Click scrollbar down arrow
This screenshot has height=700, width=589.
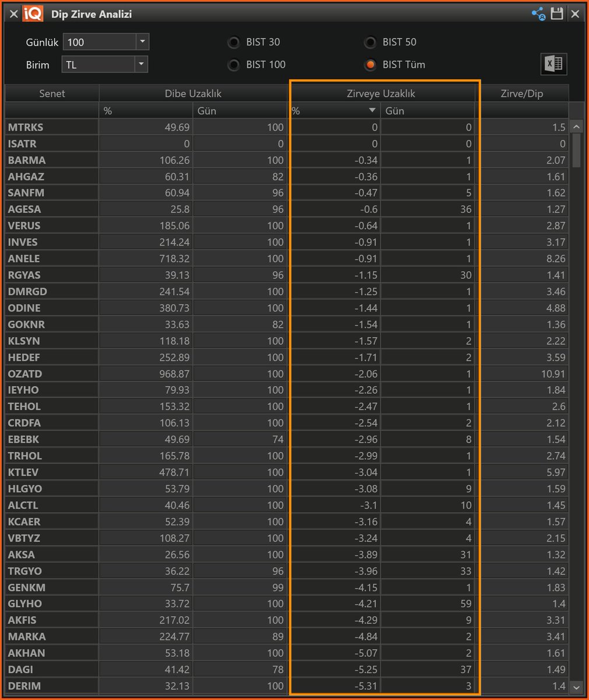coord(576,687)
